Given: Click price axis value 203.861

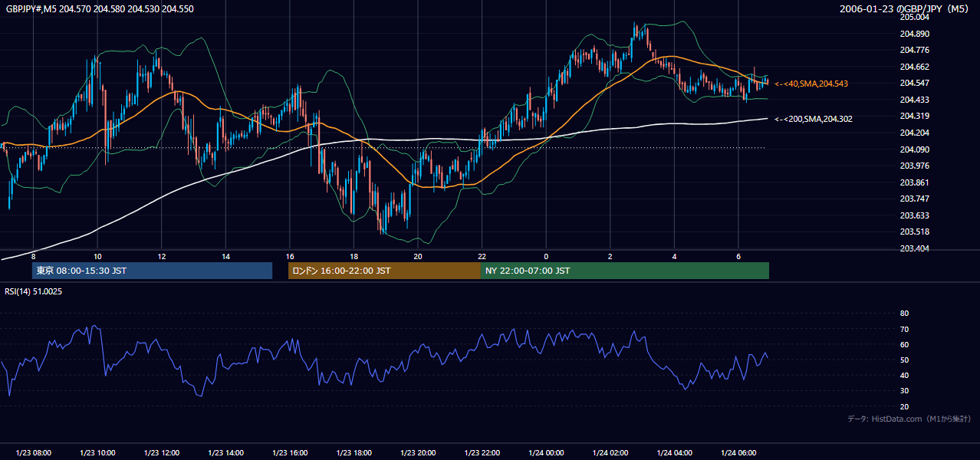Looking at the screenshot, I should pyautogui.click(x=915, y=182).
